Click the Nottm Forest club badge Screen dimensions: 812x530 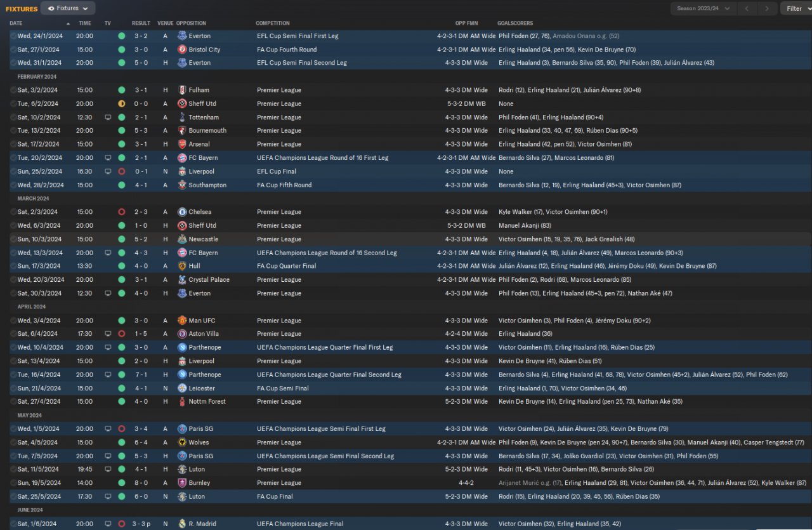(182, 402)
